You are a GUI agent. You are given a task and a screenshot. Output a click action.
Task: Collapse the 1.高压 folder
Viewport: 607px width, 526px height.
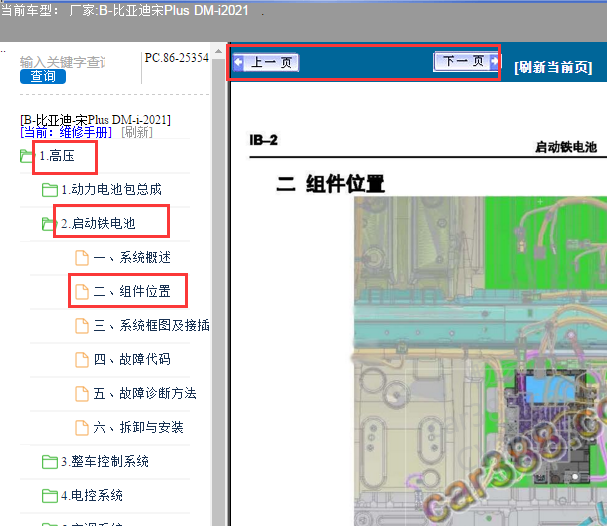(x=57, y=156)
